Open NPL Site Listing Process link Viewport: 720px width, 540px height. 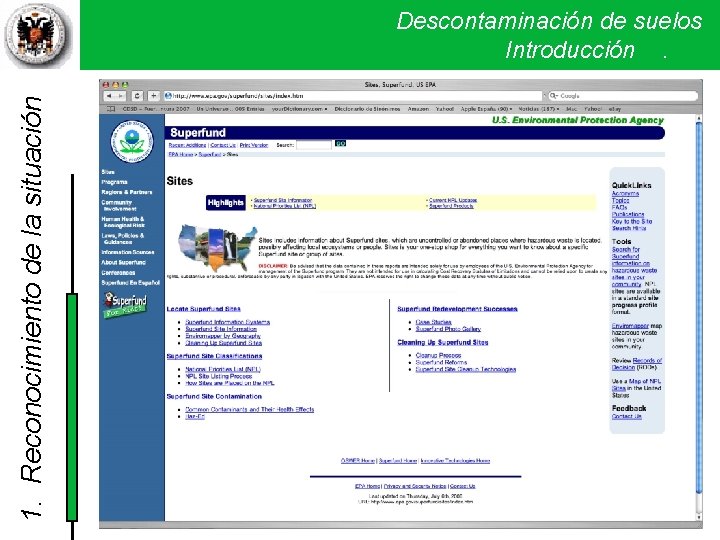[x=219, y=376]
